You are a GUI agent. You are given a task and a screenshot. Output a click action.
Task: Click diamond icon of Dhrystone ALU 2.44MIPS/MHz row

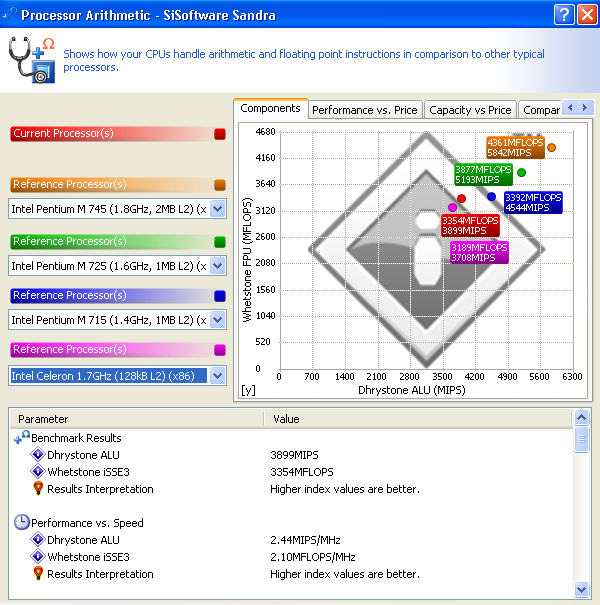point(38,539)
